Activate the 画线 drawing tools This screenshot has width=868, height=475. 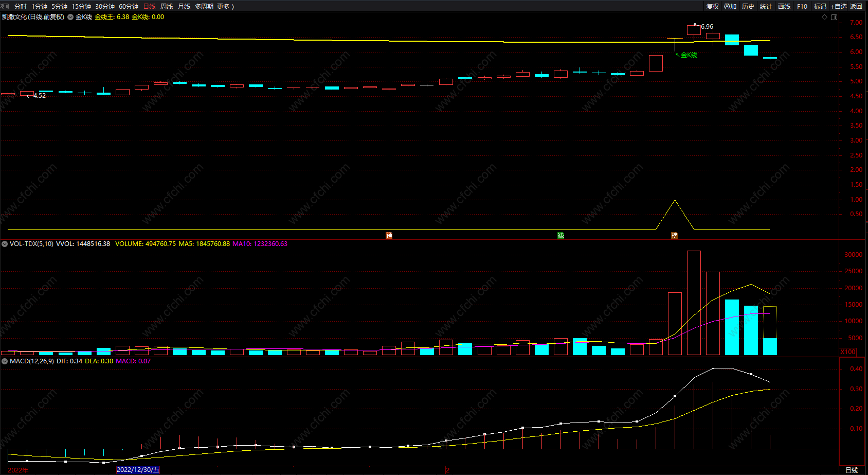pyautogui.click(x=784, y=7)
